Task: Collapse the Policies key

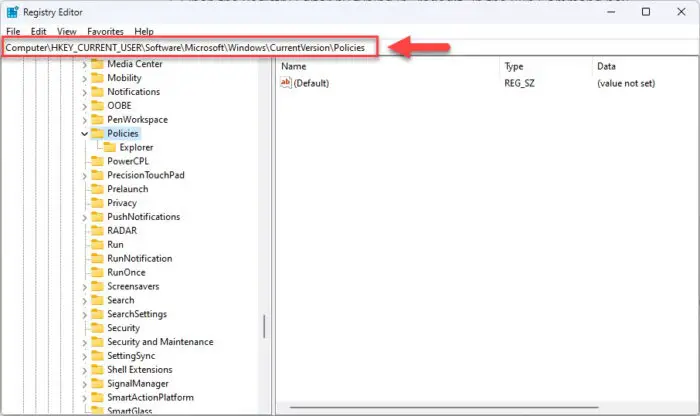Action: [x=84, y=133]
